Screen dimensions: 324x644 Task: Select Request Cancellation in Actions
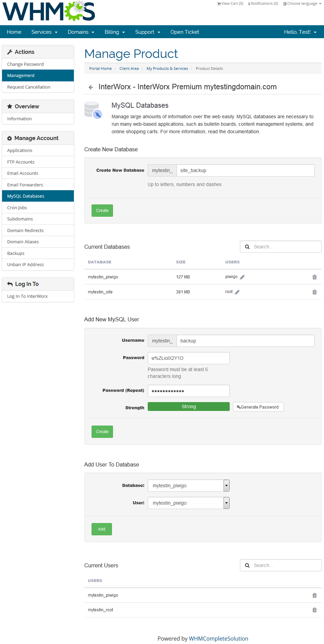tap(38, 87)
